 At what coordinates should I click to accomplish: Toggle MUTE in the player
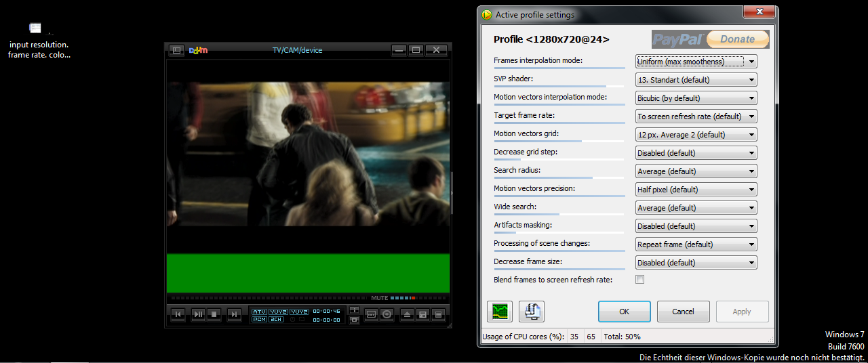(x=379, y=298)
